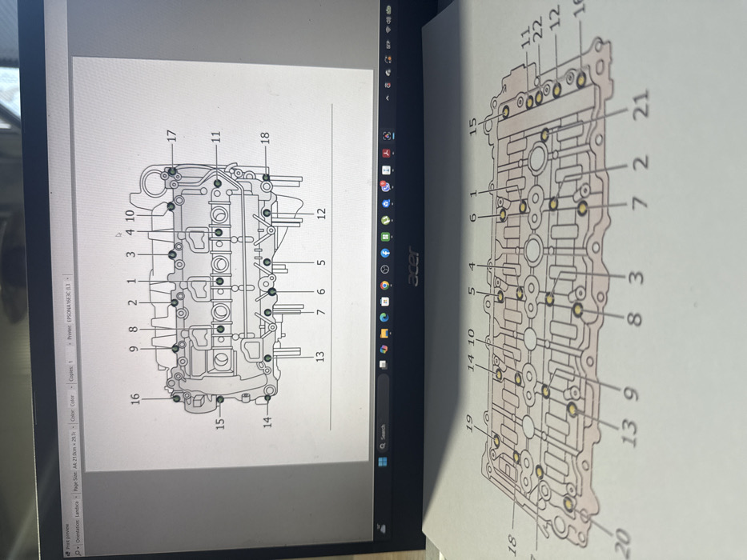Show hidden icons in the system tray
Screen dimensions: 747x560
388,97
